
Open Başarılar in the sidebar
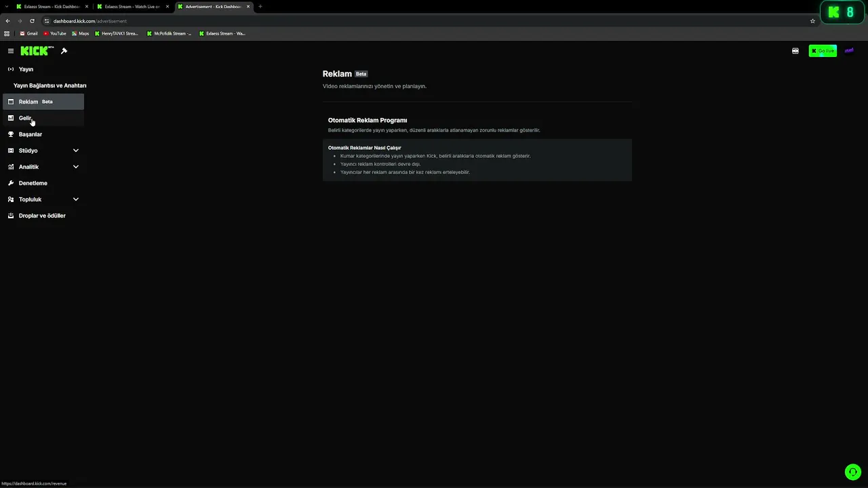pyautogui.click(x=43, y=134)
